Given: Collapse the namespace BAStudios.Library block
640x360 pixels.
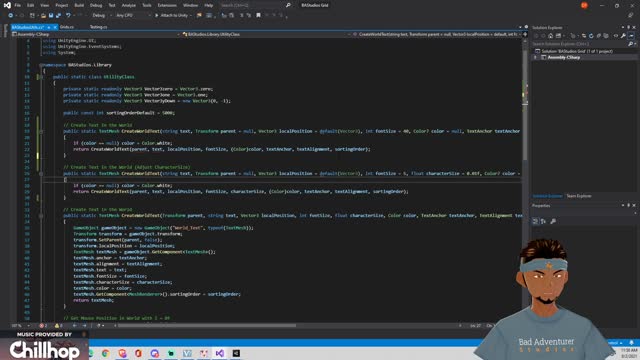Looking at the screenshot, I should 41,65.
